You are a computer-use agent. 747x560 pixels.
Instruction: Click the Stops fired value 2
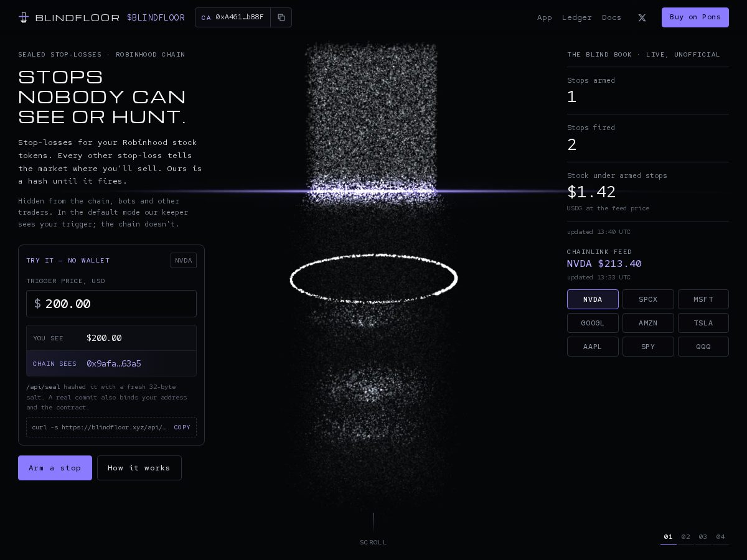(572, 145)
